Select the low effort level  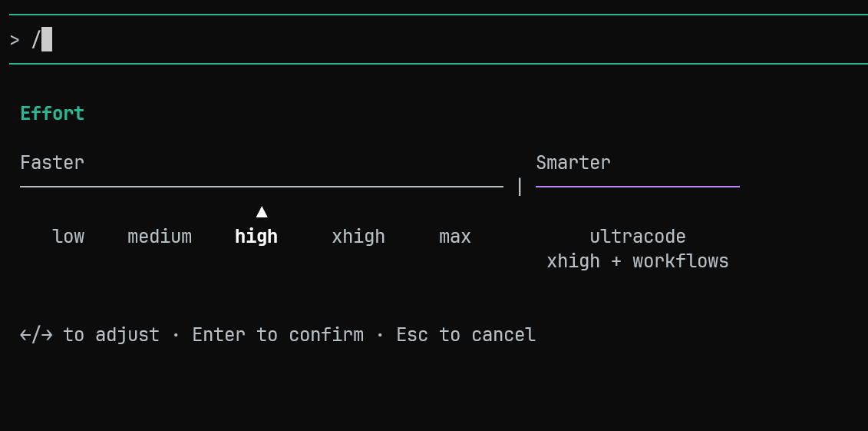(x=68, y=237)
